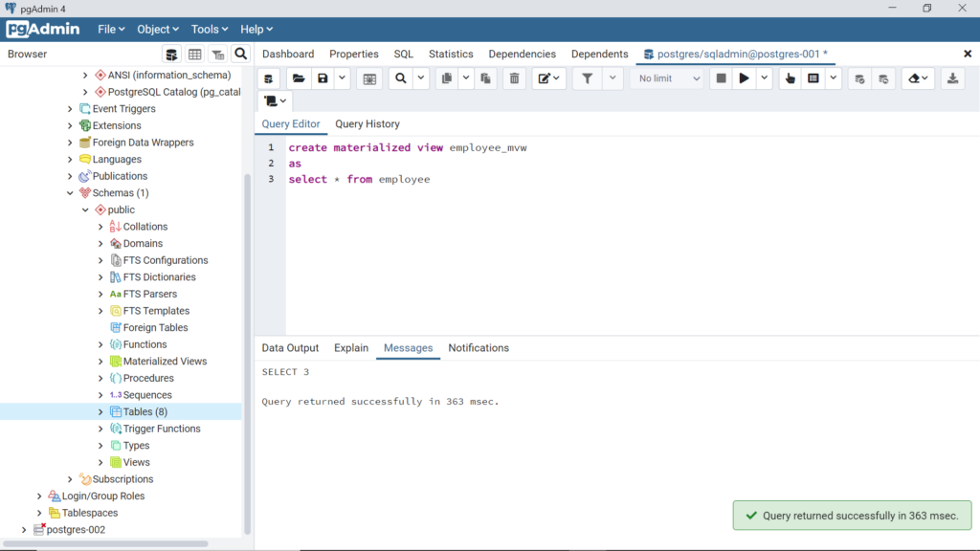Collapse the public schema node
Screen dimensions: 980x551
[85, 209]
